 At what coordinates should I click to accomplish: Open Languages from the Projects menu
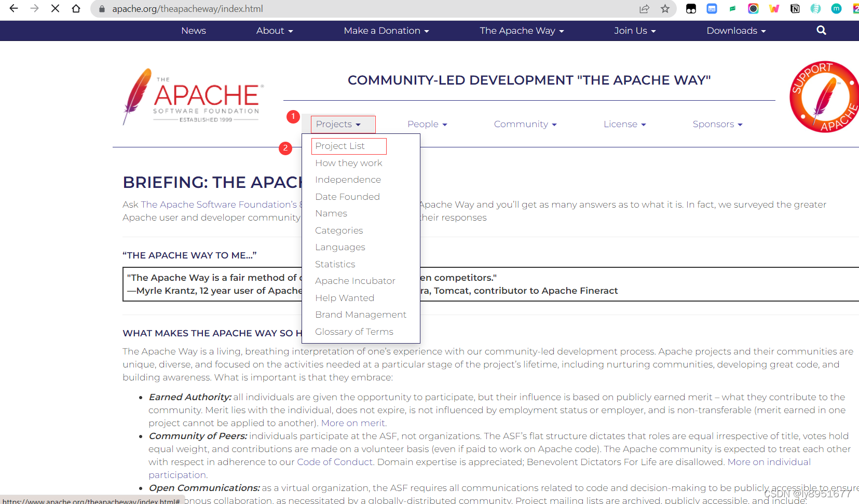tap(340, 247)
